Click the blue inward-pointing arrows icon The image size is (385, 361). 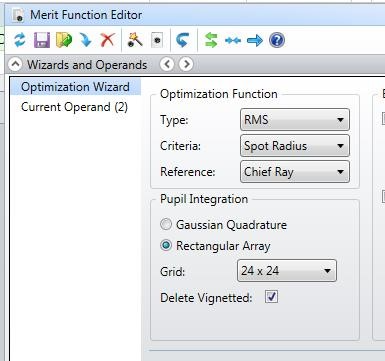point(233,41)
